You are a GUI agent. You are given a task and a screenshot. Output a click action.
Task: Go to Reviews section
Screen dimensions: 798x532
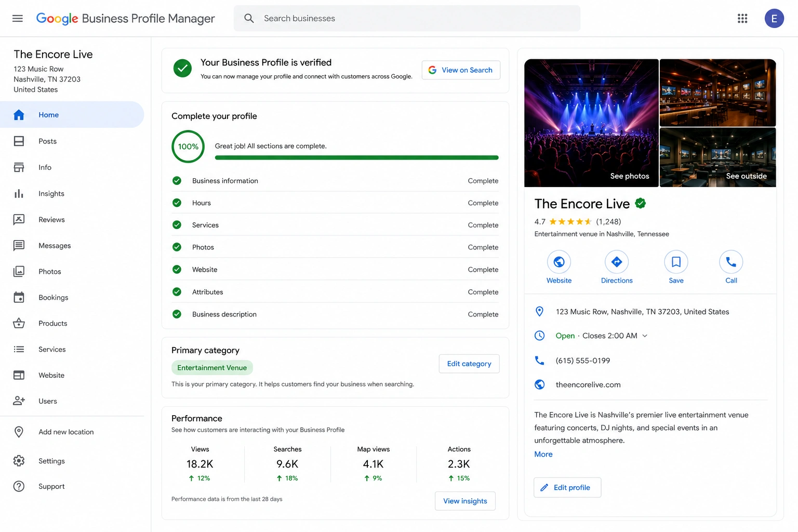pos(72,219)
